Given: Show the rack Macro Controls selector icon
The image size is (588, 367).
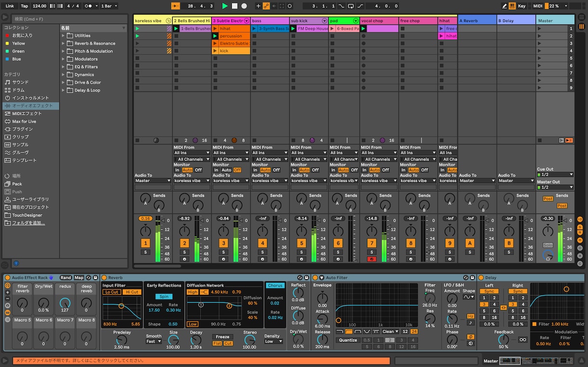Looking at the screenshot, I should 7,285.
